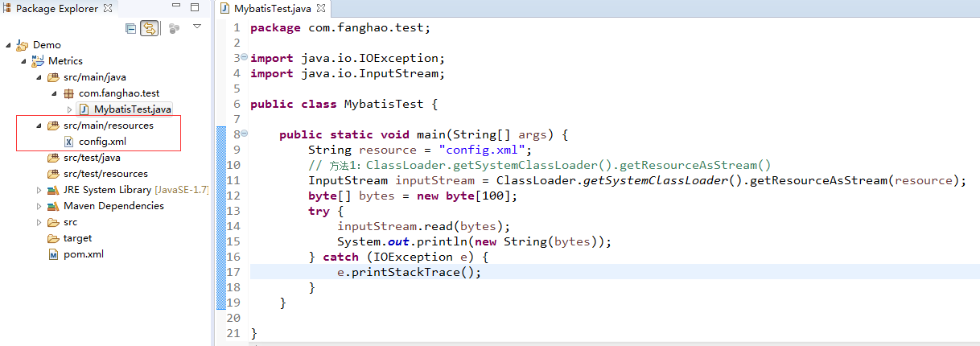Collapse the com.fanghao.test package

point(54,93)
